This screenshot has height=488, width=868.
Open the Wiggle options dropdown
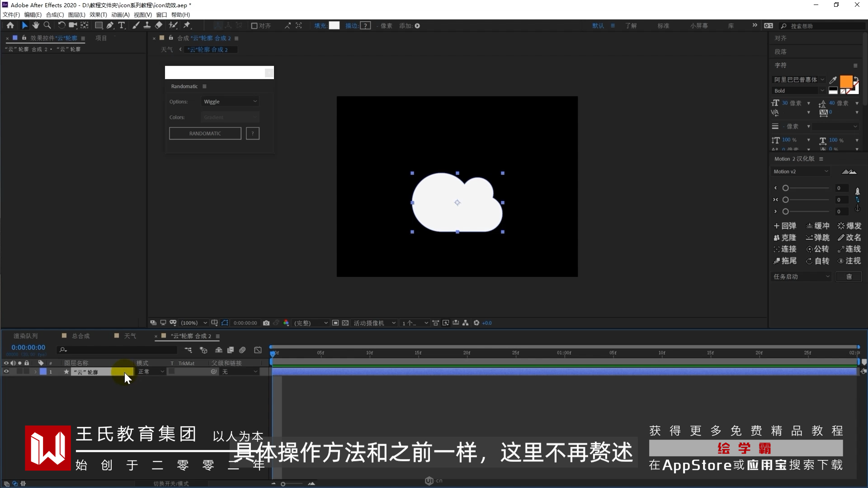[230, 102]
